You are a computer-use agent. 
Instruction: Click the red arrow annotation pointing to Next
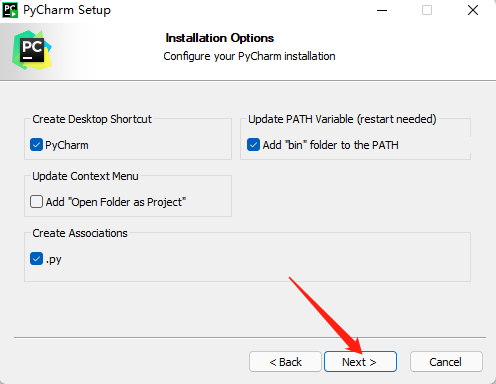point(326,315)
